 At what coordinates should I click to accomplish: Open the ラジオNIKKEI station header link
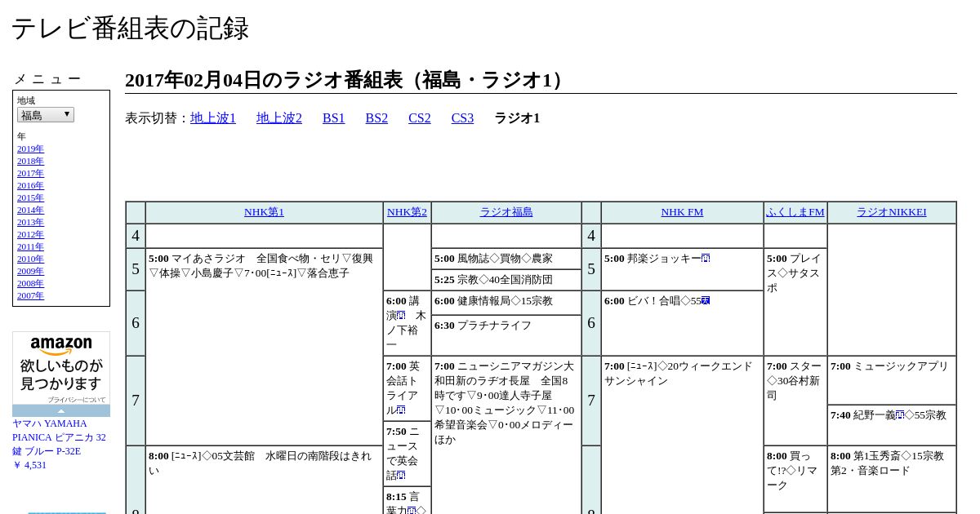[x=892, y=212]
